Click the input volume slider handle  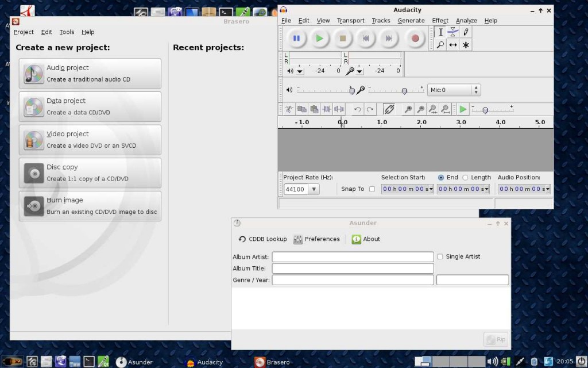[x=404, y=91]
